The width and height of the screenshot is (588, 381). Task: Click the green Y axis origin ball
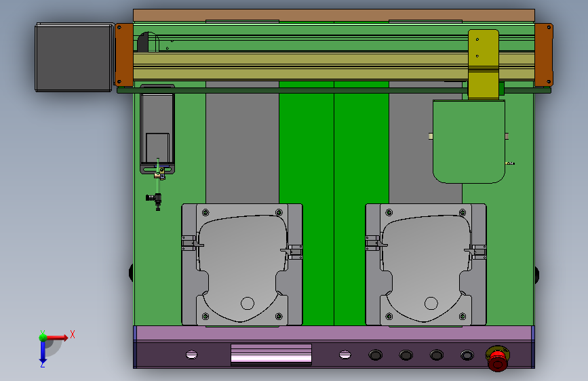(43, 337)
